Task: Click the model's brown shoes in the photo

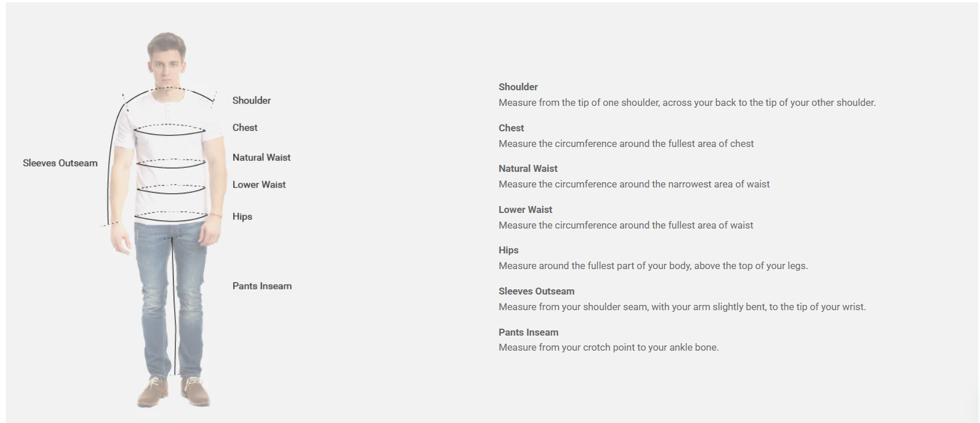Action: (x=174, y=391)
